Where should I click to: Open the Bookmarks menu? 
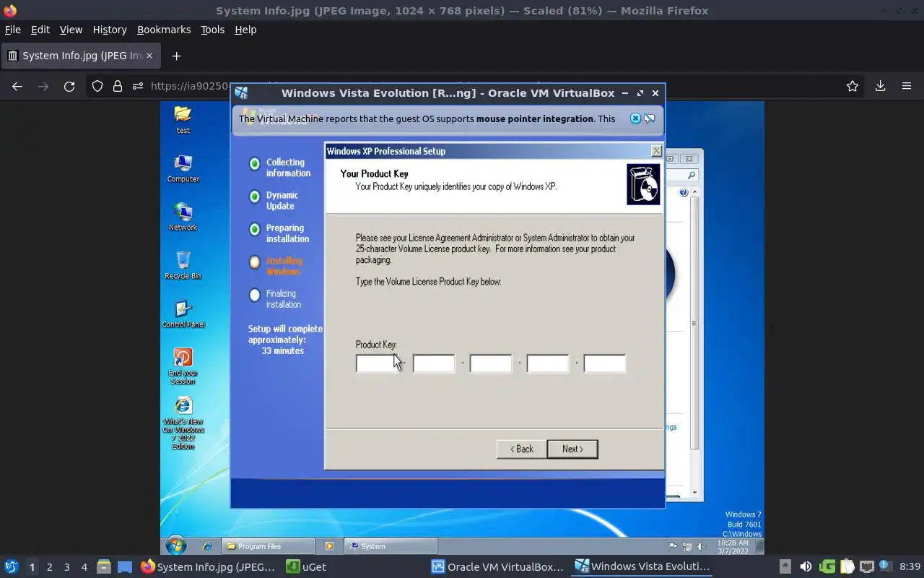click(x=164, y=30)
